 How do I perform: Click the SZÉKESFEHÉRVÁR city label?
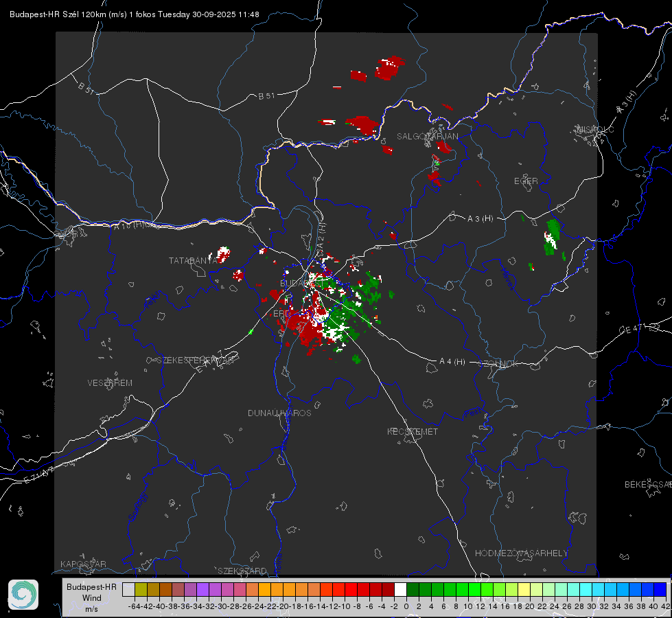195,360
